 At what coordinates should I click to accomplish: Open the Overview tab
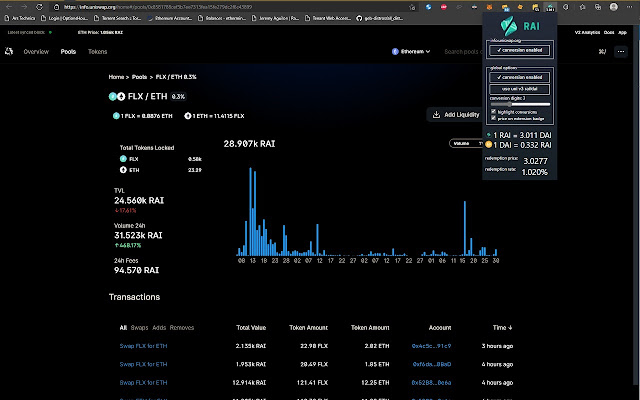click(x=36, y=51)
